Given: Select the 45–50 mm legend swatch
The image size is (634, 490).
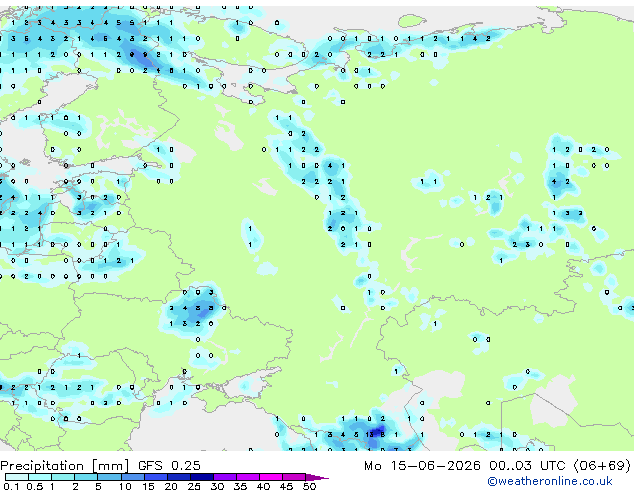Looking at the screenshot, I should click(294, 477).
